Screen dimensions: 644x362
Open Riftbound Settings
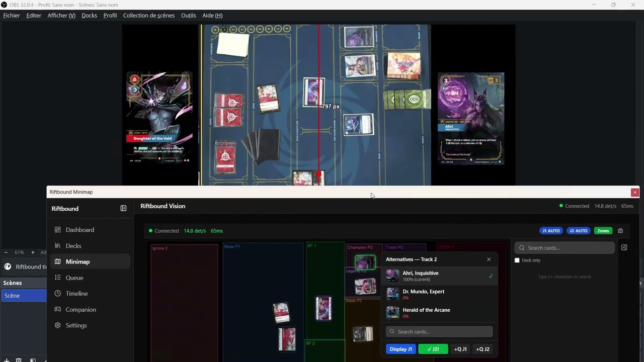[x=90, y=325]
